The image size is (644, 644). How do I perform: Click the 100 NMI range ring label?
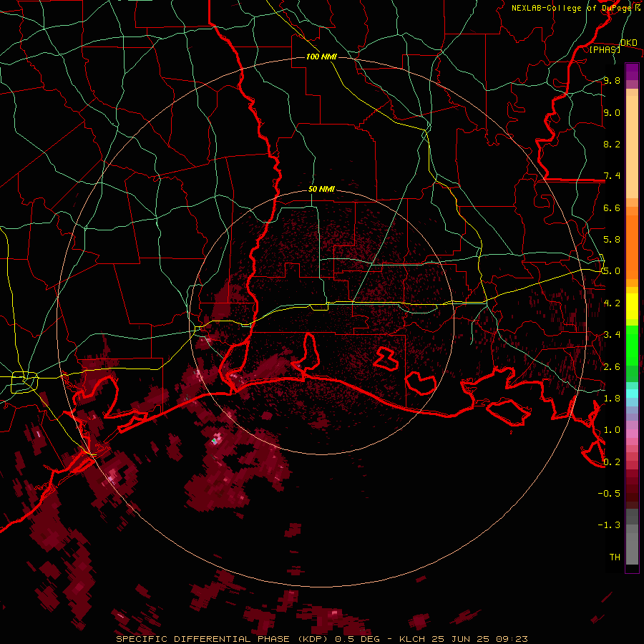321,57
